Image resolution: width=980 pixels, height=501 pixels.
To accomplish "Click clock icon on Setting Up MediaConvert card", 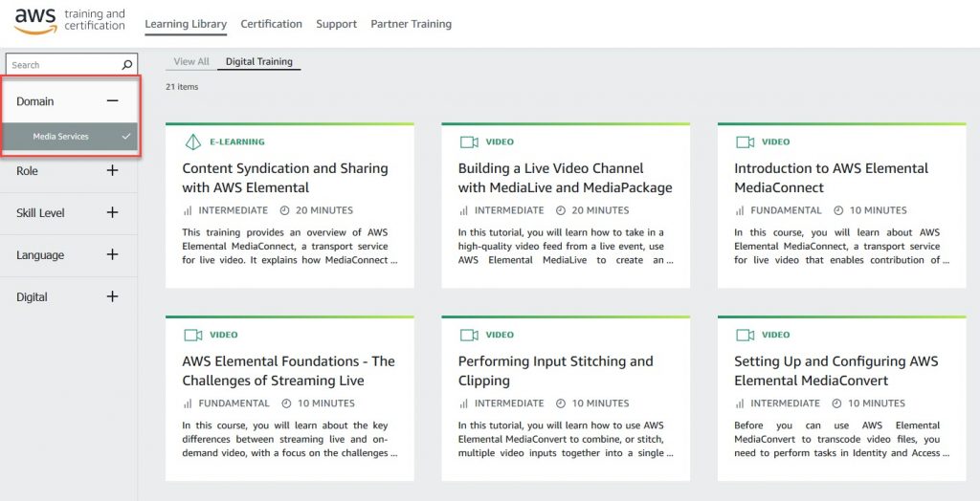I will click(836, 403).
